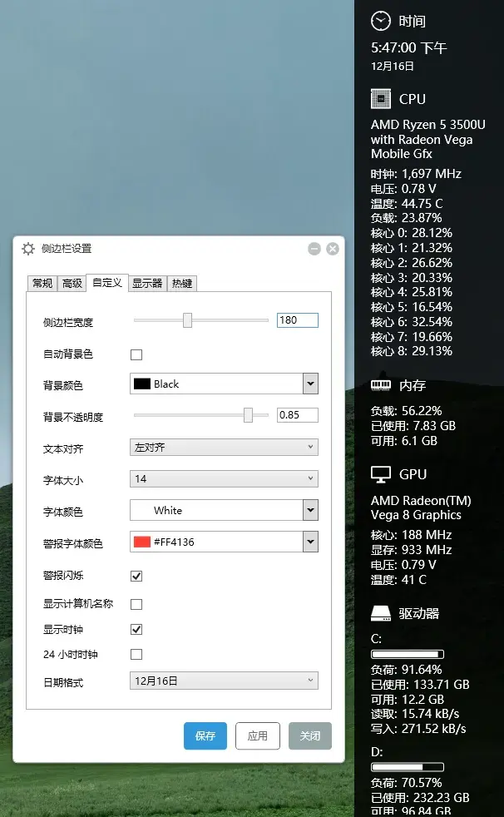The image size is (504, 817).
Task: Click the 核心 0: 28.12% line
Action: pyautogui.click(x=412, y=233)
